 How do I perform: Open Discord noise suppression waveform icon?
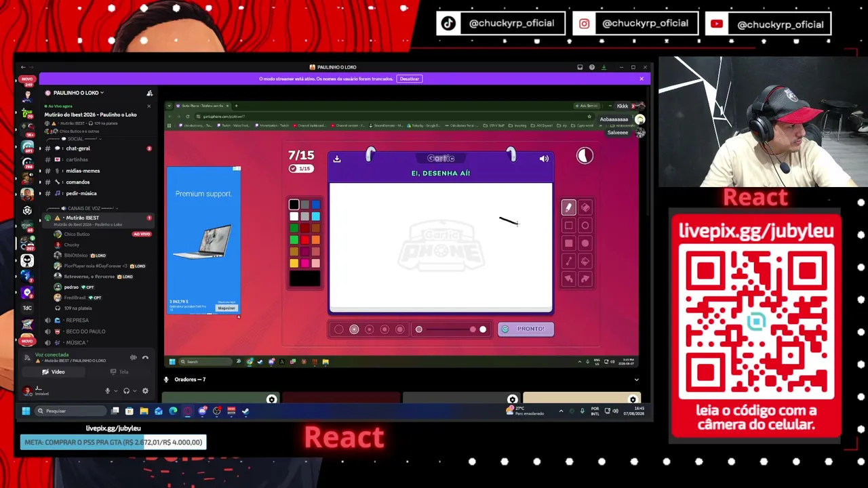click(x=134, y=357)
